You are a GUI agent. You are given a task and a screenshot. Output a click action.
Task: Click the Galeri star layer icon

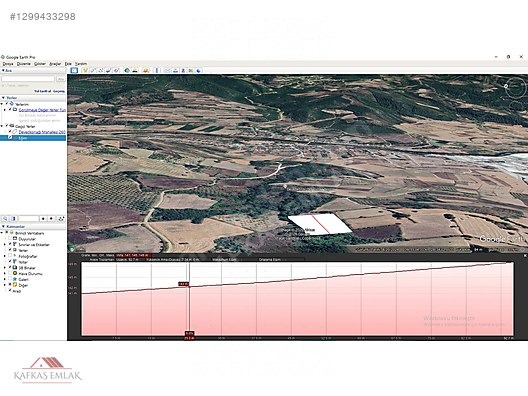(x=15, y=279)
